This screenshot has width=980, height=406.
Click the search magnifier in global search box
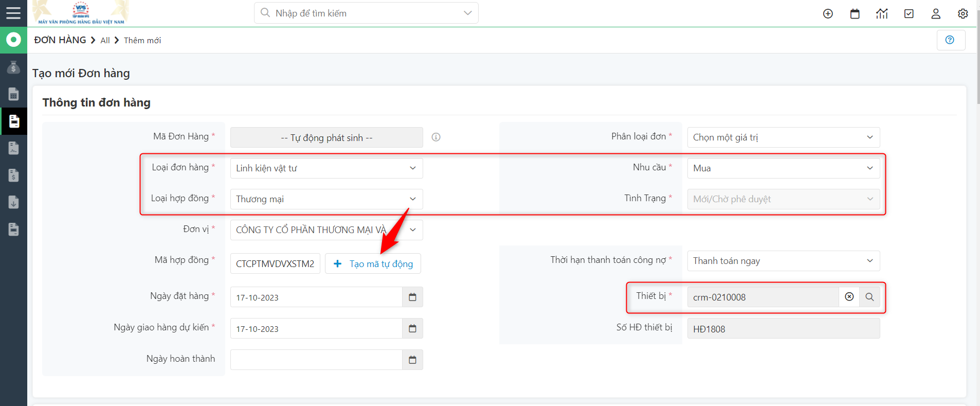click(265, 12)
